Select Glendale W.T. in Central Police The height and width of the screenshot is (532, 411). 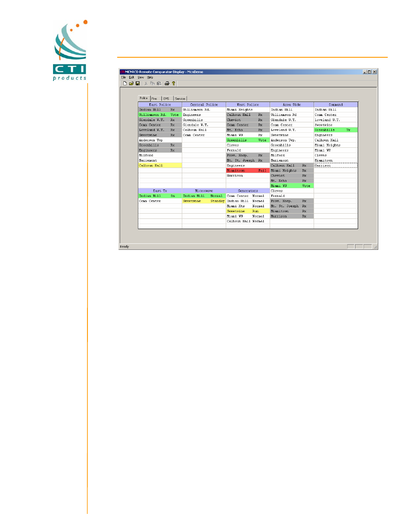coord(204,125)
